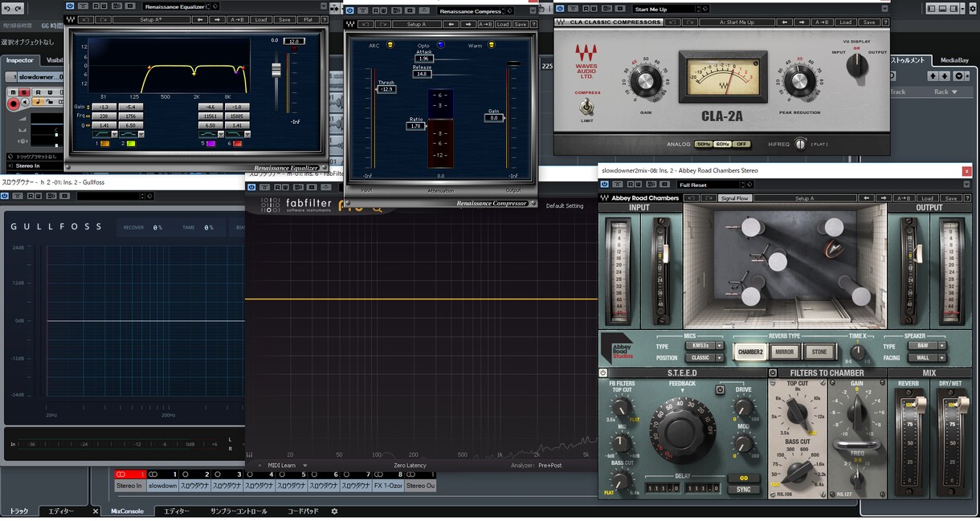Image resolution: width=980 pixels, height=521 pixels.
Task: Select the STONE reverb type
Action: point(819,352)
